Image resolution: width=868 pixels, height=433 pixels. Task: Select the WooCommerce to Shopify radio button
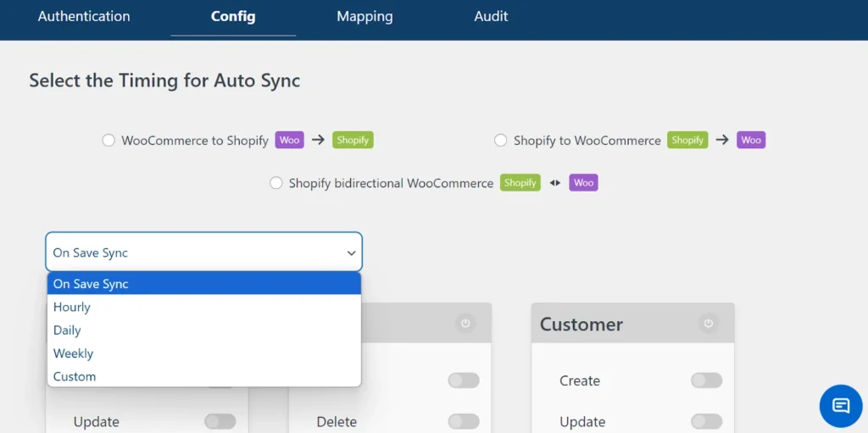(x=108, y=141)
